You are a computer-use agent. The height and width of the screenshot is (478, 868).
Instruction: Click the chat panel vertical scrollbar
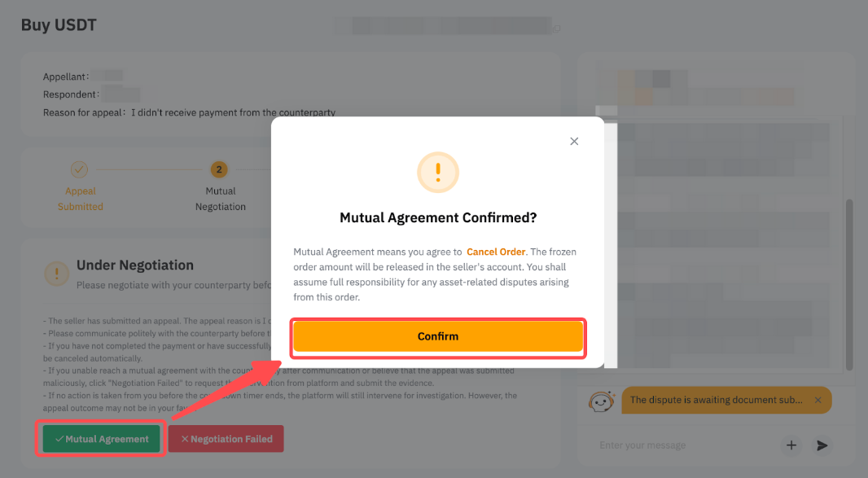[x=849, y=285]
